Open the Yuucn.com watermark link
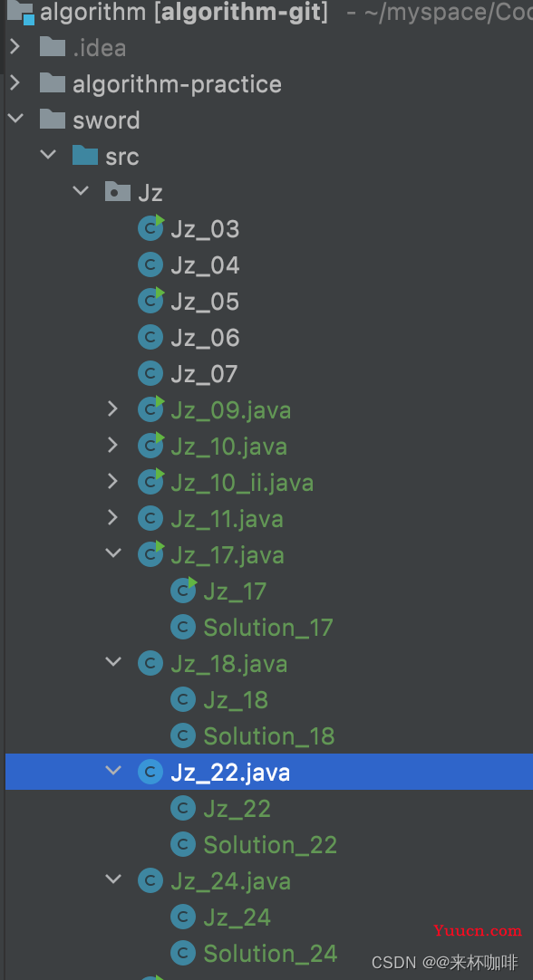 (x=478, y=930)
